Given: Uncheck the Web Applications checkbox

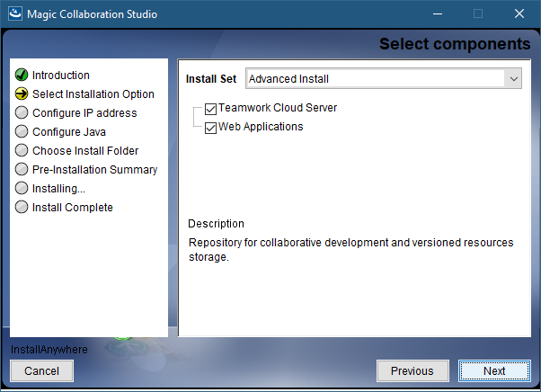Looking at the screenshot, I should (211, 128).
